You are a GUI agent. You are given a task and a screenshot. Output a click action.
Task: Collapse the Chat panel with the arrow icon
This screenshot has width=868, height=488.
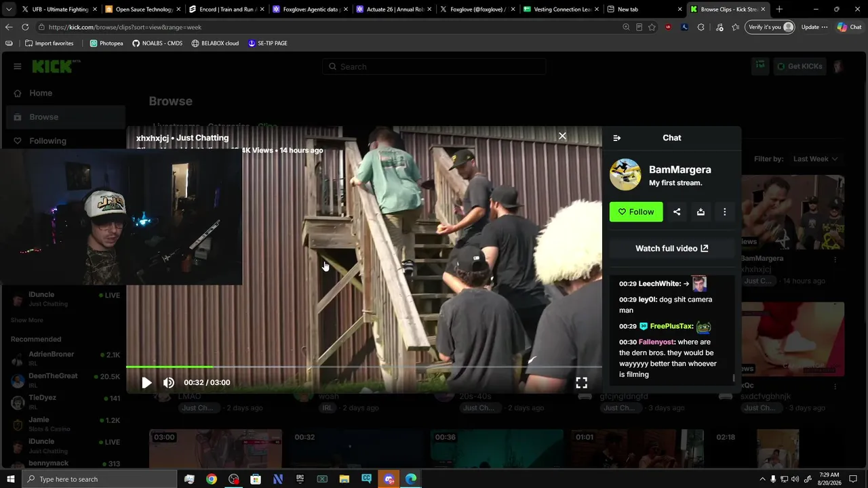(617, 138)
